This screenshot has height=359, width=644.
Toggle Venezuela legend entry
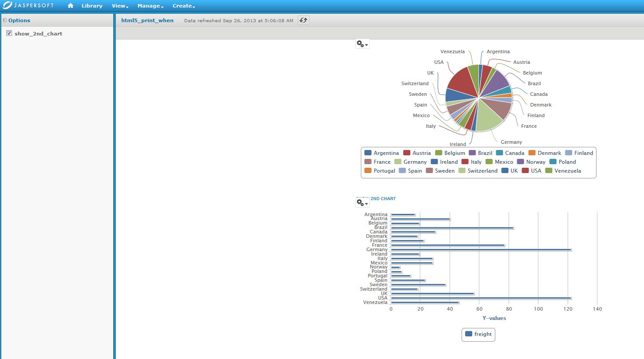point(563,170)
